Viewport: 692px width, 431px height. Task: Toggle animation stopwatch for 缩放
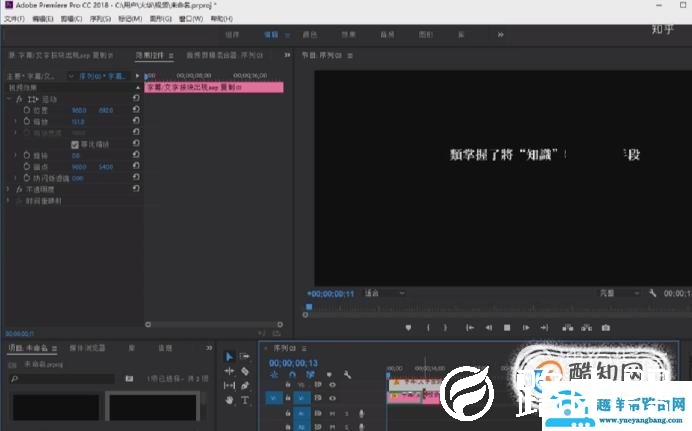[27, 121]
